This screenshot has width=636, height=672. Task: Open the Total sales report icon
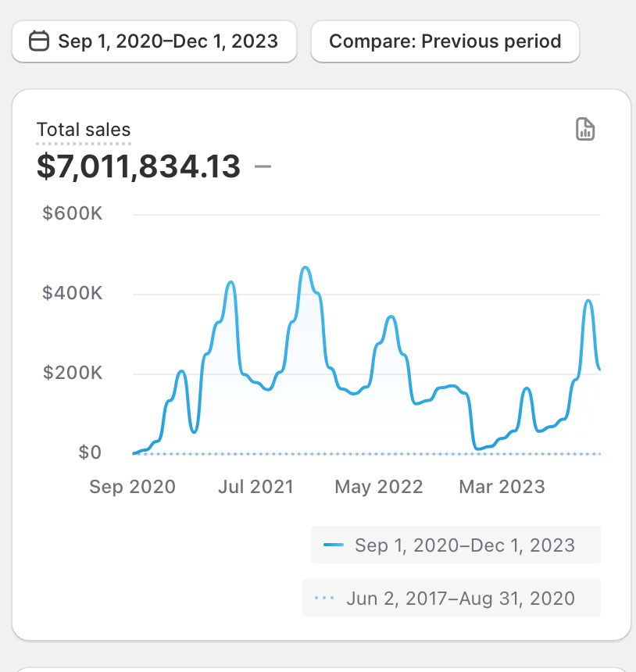point(585,129)
